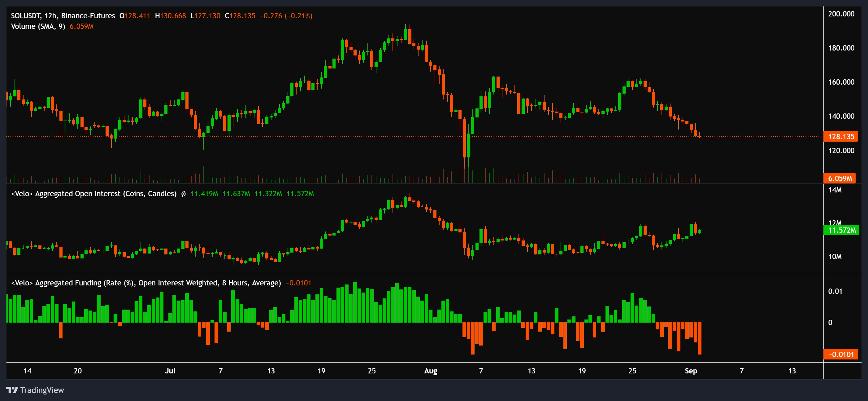This screenshot has height=401, width=868.
Task: Click the TradingView logo icon
Action: (x=12, y=390)
